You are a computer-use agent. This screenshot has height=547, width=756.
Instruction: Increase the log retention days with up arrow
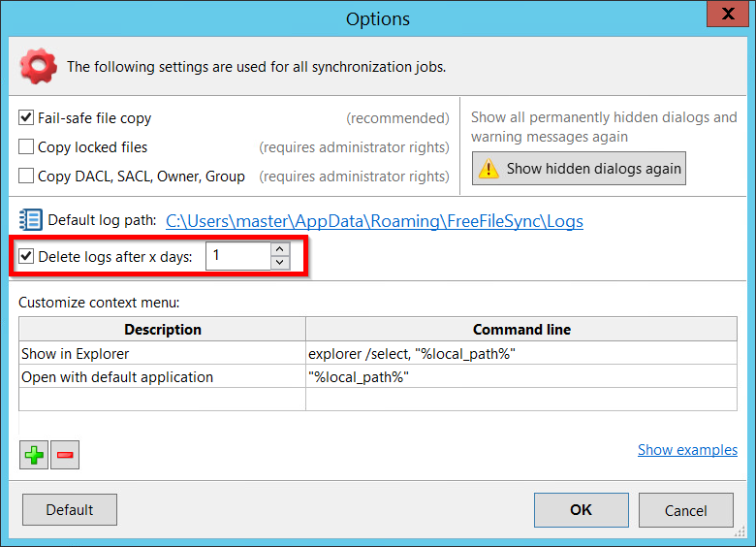(x=280, y=249)
